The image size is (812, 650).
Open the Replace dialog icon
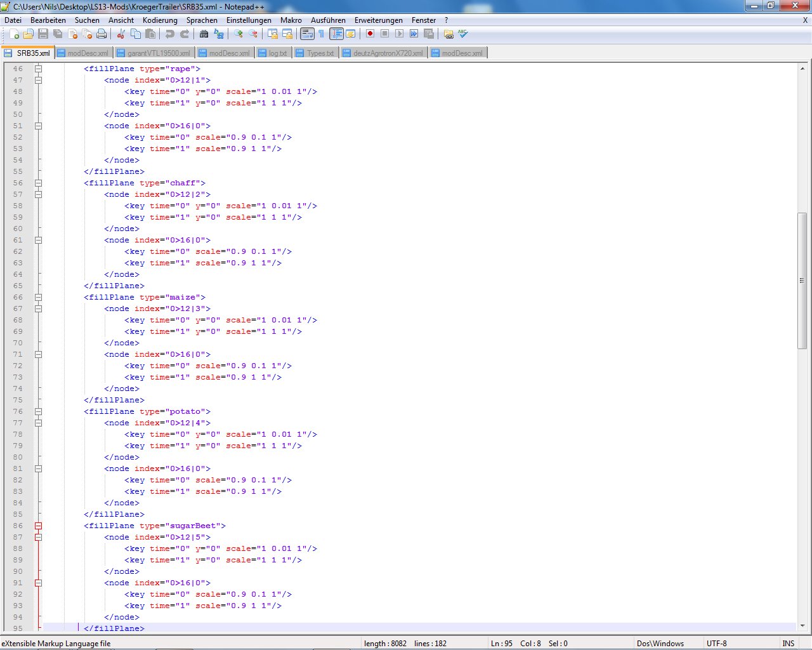(x=218, y=34)
